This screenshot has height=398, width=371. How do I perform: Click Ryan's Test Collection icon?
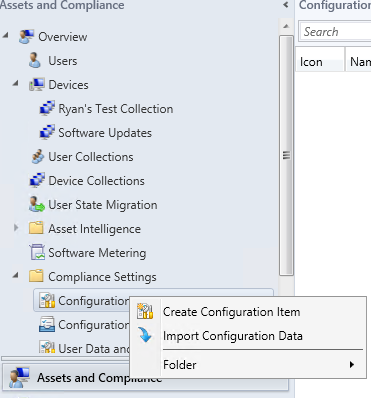point(47,109)
